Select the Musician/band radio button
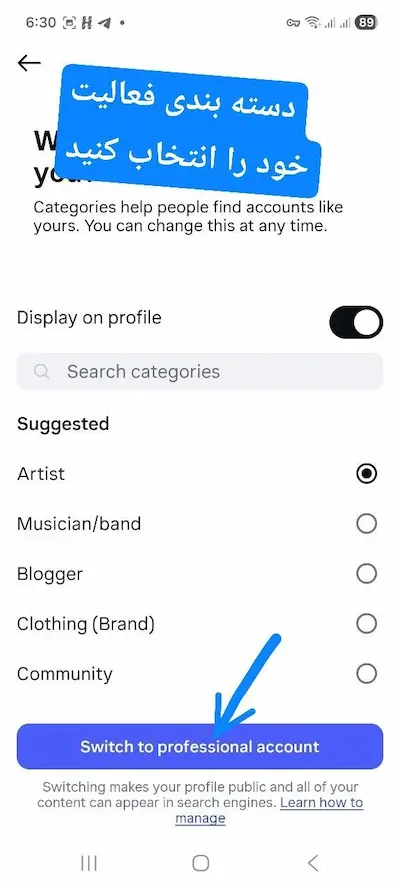Screen dimensions: 400x889 pyautogui.click(x=367, y=523)
